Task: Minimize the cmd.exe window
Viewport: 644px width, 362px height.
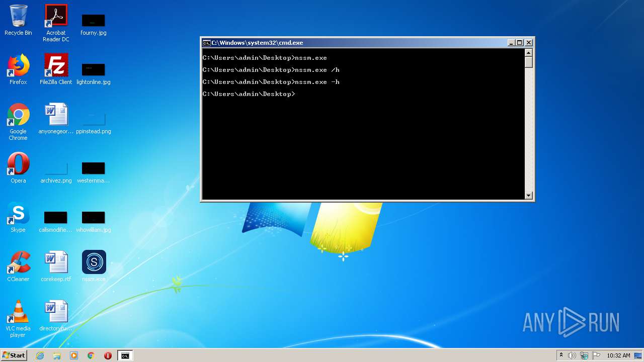Action: 511,43
